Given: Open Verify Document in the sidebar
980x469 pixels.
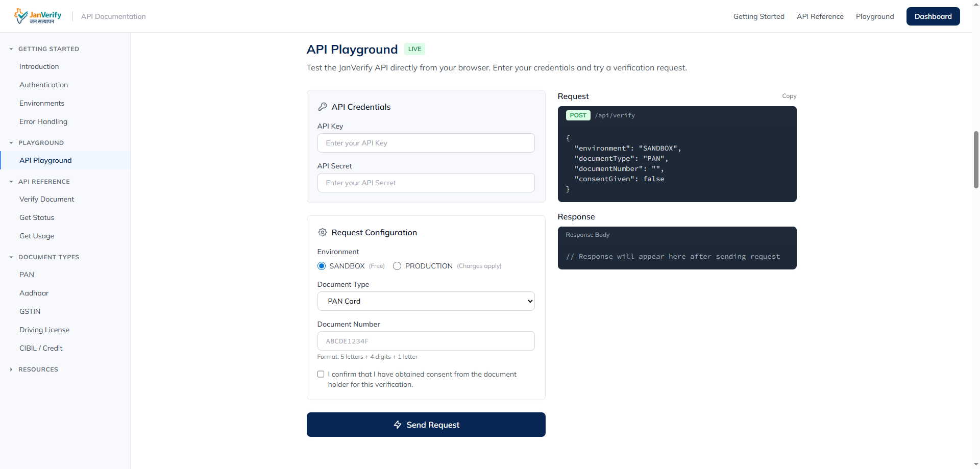Looking at the screenshot, I should pos(47,199).
